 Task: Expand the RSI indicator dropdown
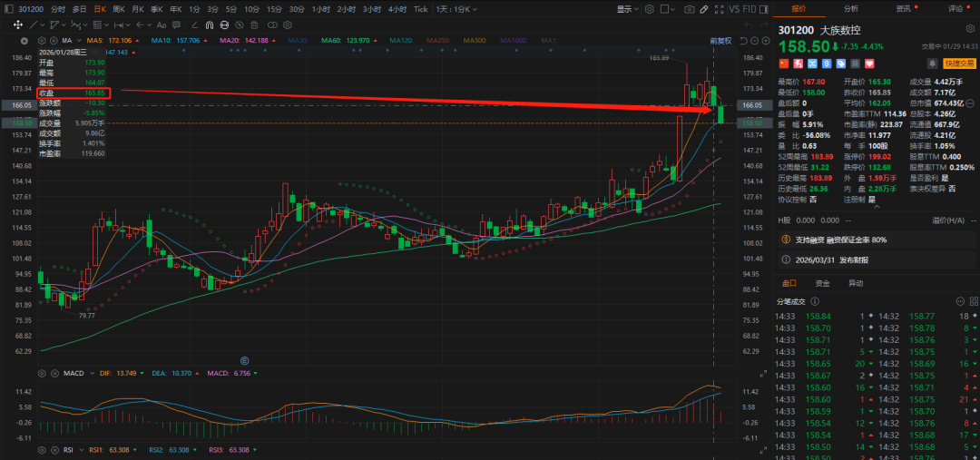point(82,449)
